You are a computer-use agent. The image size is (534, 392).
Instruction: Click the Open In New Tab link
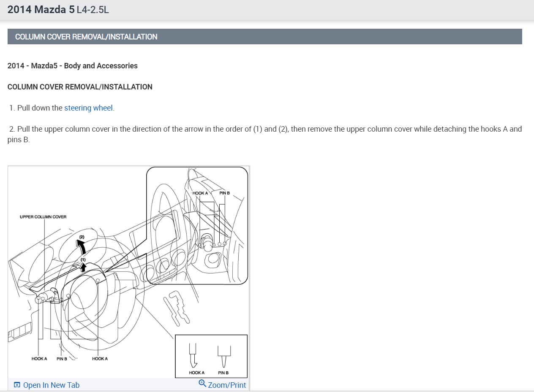coord(51,385)
